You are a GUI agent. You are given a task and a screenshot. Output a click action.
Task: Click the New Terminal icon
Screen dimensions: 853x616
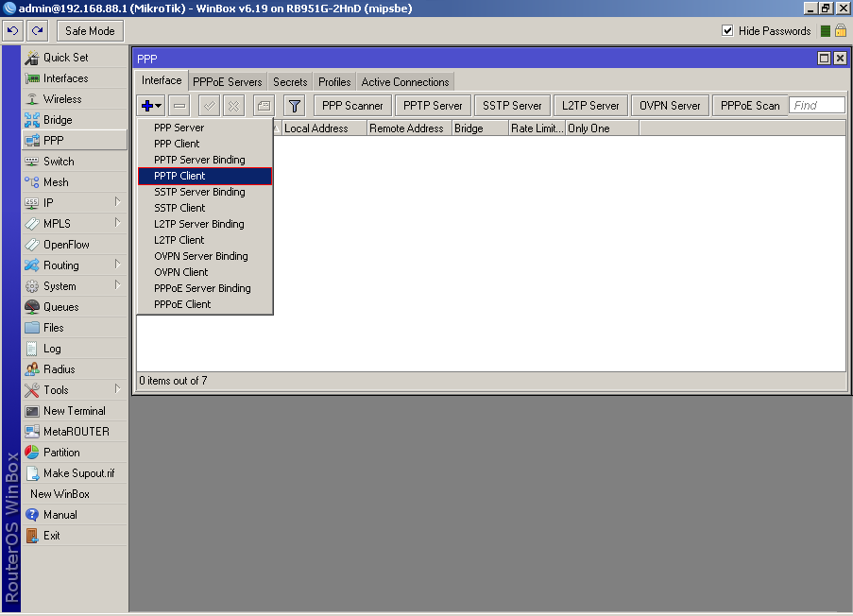point(32,411)
